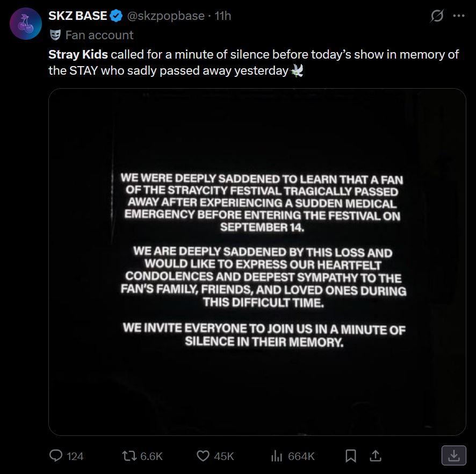Viewport: 476px width, 474px height.
Task: Like the post with the heart icon
Action: click(x=203, y=456)
